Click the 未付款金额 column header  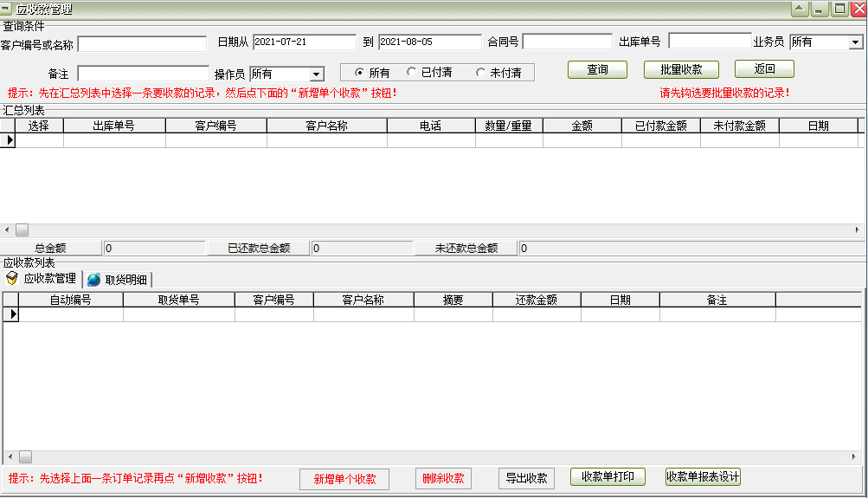(740, 126)
